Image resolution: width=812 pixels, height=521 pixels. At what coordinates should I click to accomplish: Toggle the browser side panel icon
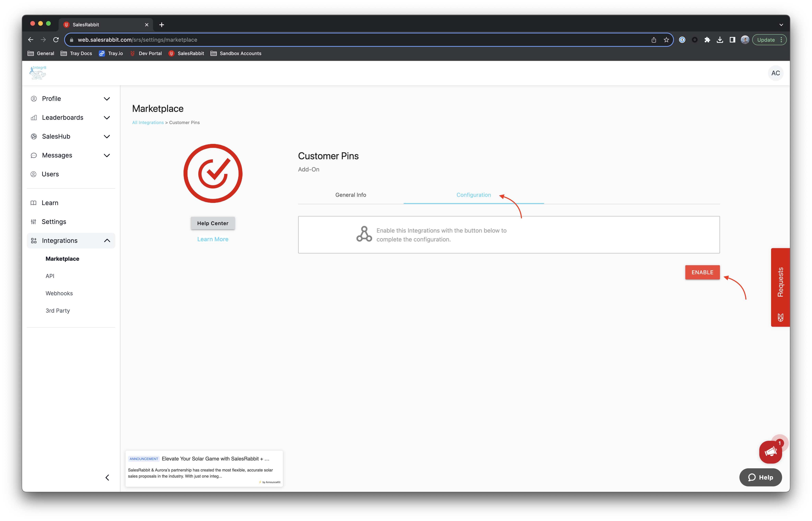point(732,40)
